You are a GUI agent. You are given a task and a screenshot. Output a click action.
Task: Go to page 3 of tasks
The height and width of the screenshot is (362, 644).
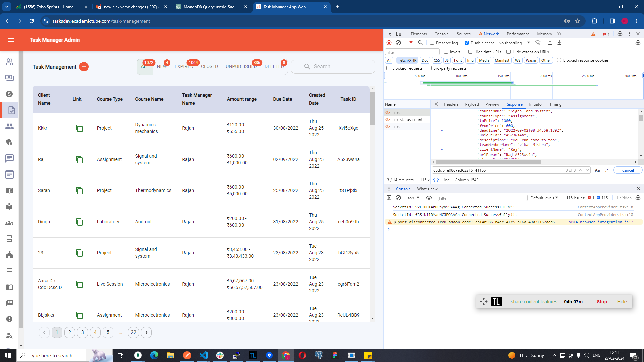click(83, 333)
